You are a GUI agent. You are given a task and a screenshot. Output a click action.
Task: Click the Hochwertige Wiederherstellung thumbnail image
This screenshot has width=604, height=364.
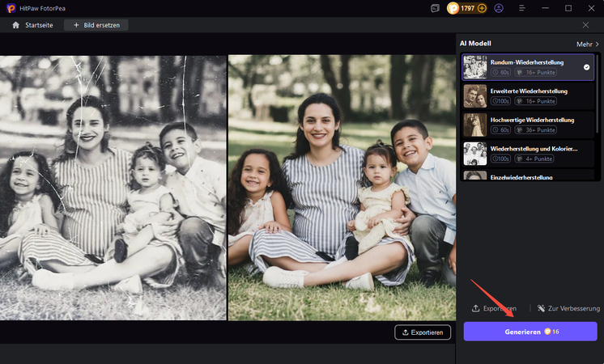(475, 125)
